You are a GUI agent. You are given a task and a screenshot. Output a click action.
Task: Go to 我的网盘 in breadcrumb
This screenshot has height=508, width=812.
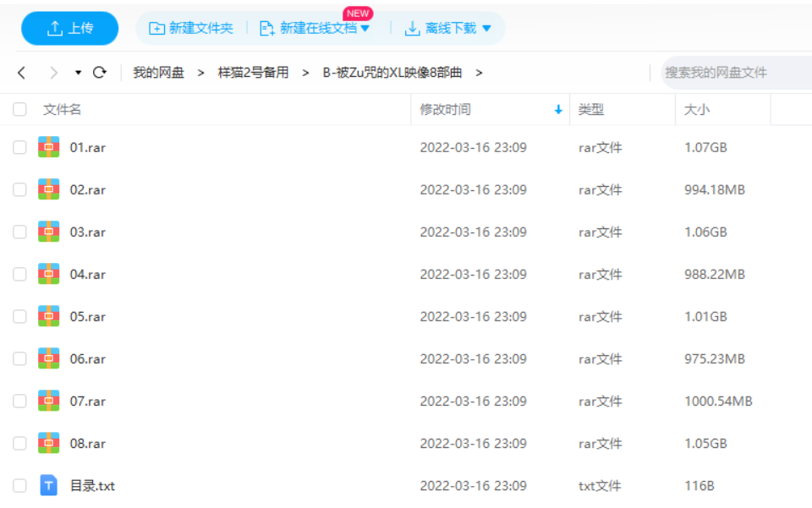(x=158, y=73)
